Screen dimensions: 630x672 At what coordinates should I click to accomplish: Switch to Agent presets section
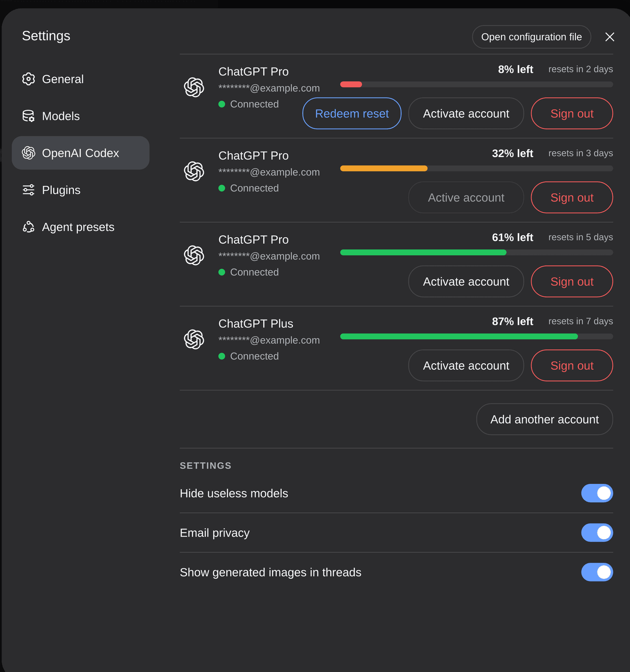[81, 227]
